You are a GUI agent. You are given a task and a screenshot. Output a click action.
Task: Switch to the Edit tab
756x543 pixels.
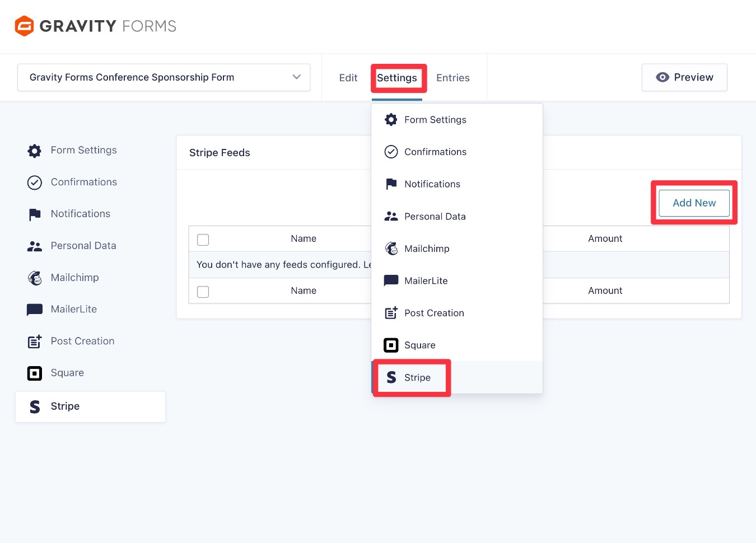348,78
